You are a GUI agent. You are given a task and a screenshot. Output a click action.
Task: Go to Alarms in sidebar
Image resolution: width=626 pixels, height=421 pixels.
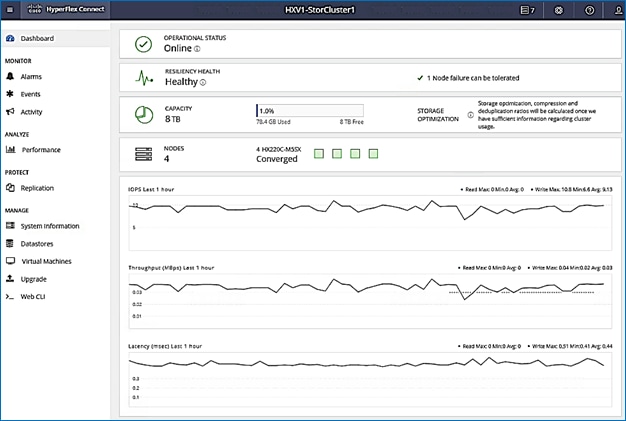coord(31,76)
